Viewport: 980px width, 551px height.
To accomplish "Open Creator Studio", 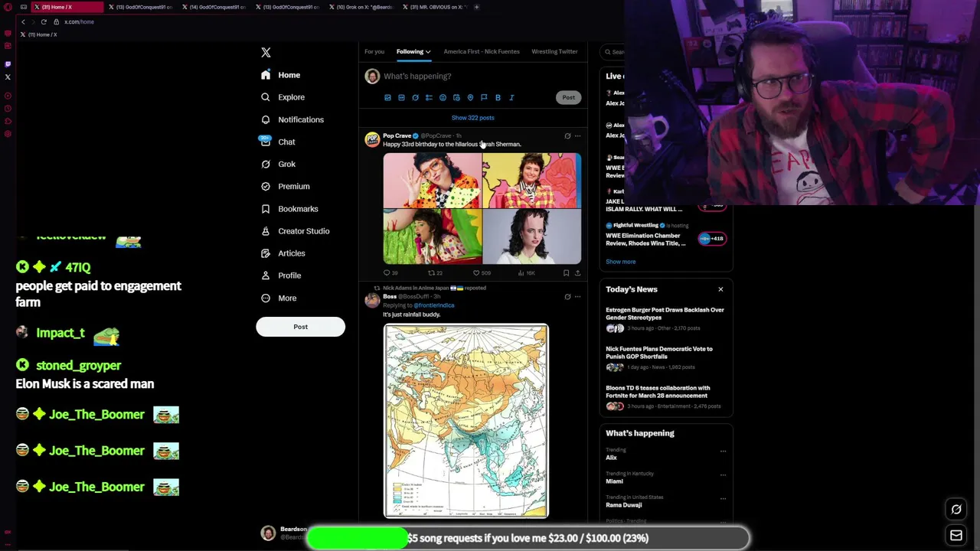I will 295,231.
